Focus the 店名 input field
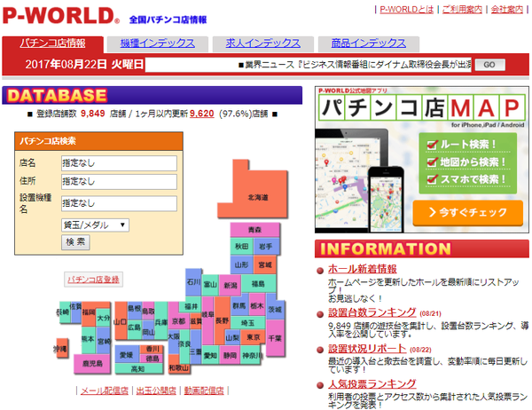 tap(119, 163)
